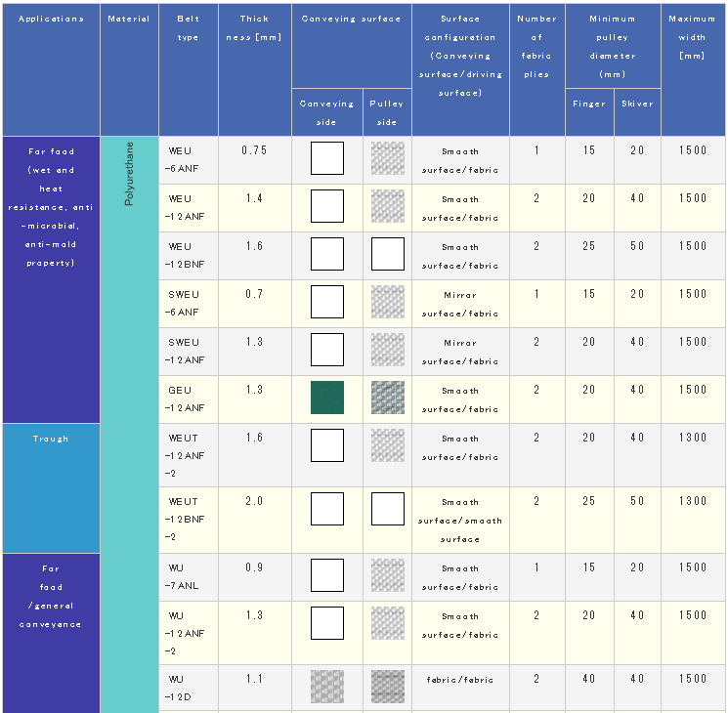This screenshot has width=728, height=713.
Task: Select the pulley side fabric thumbnail for SWEU-6ANF
Action: [387, 302]
